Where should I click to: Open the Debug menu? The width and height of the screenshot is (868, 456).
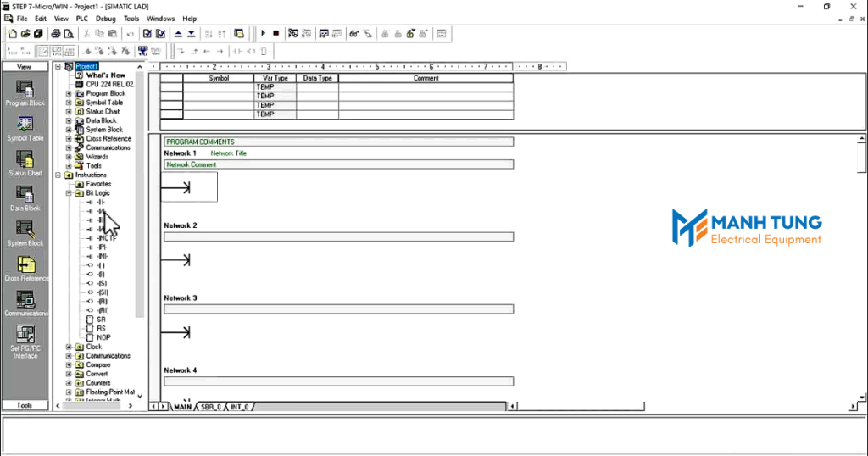106,19
